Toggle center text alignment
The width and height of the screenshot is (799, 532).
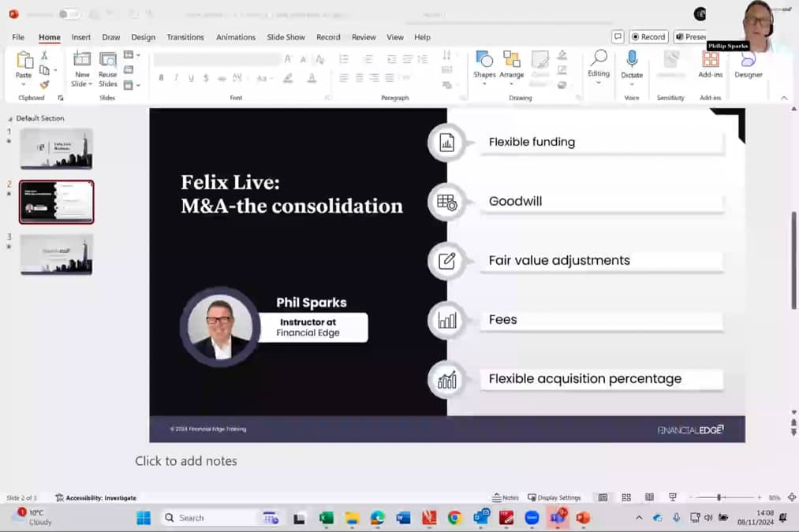click(359, 78)
